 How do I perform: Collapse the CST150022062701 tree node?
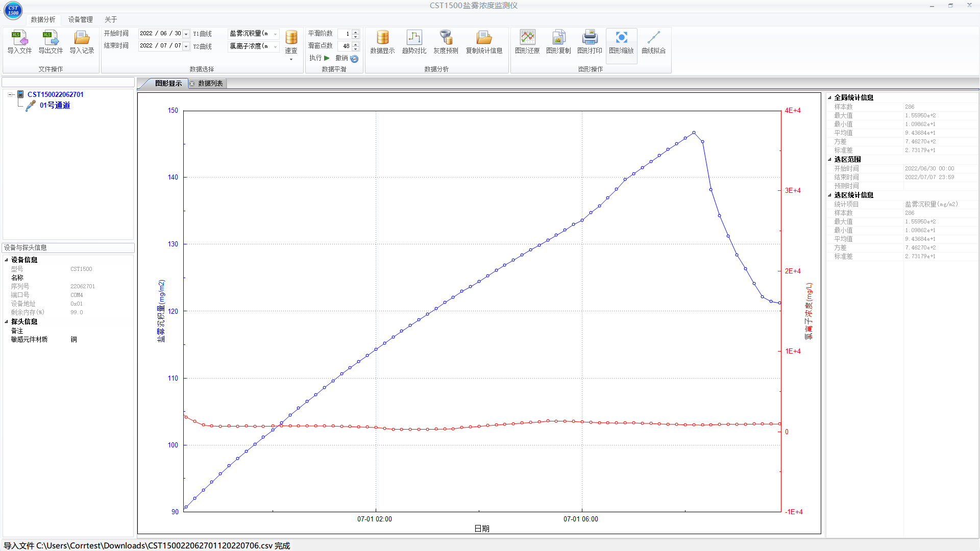(10, 94)
